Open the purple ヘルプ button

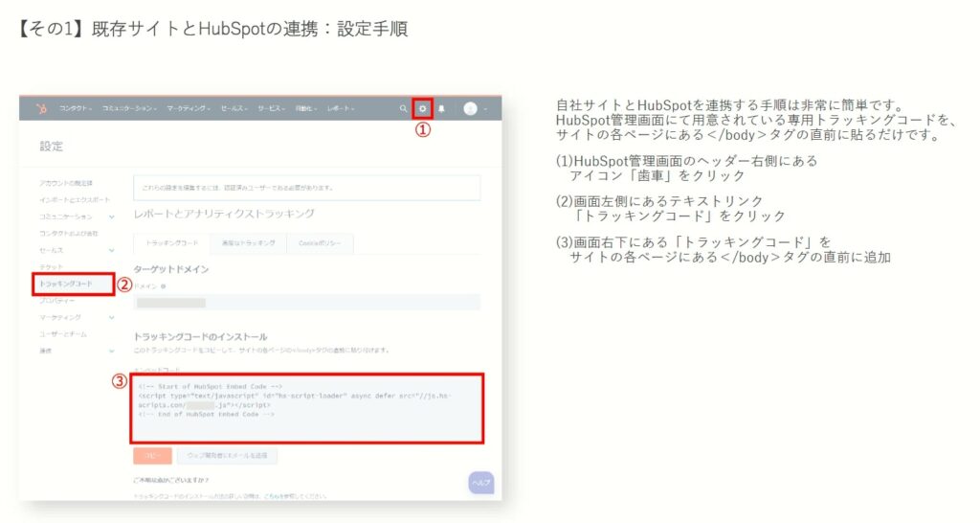tap(481, 483)
